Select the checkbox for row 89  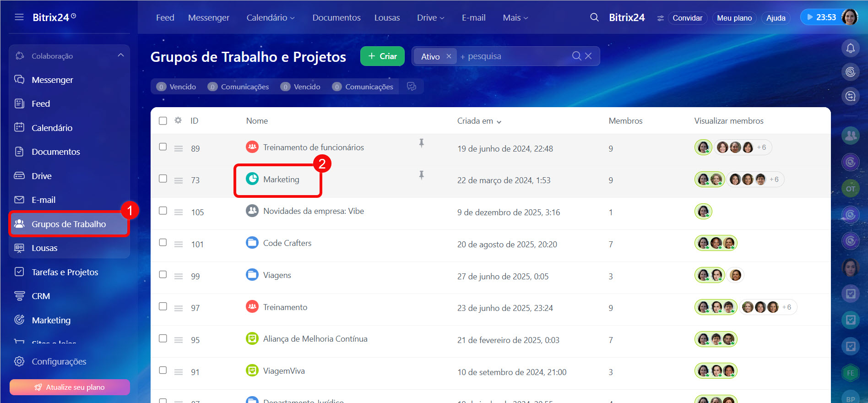(163, 147)
